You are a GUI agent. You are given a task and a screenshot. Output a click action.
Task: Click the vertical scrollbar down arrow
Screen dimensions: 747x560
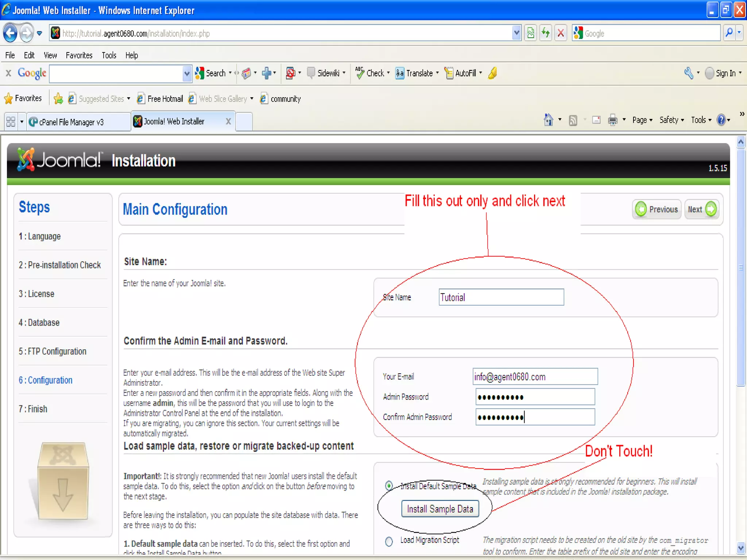[740, 547]
